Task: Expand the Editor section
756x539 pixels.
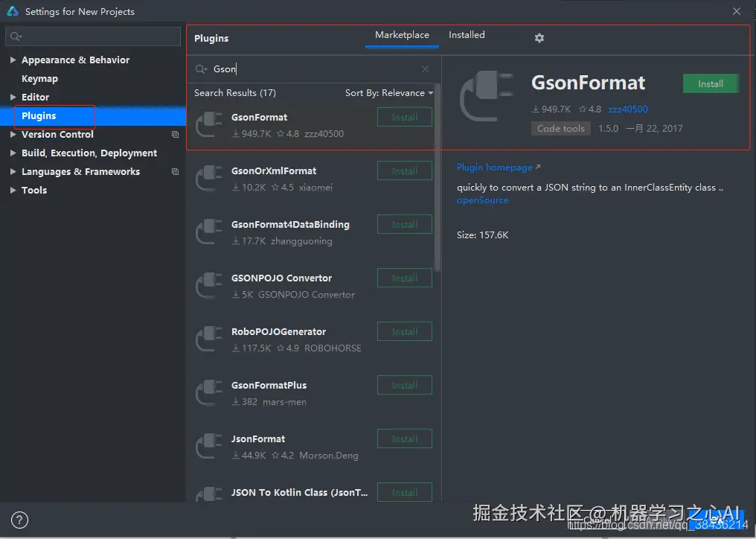Action: tap(13, 97)
